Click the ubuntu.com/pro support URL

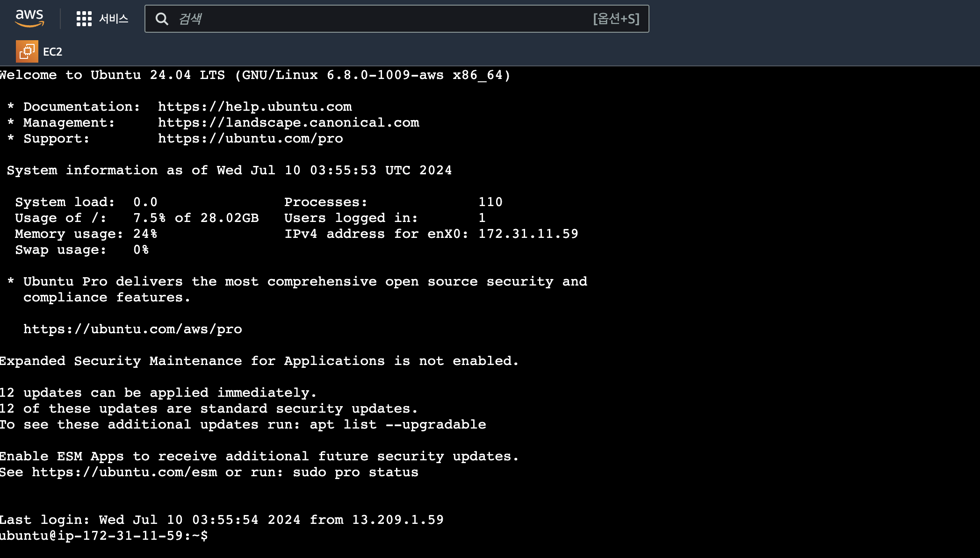[x=250, y=138]
